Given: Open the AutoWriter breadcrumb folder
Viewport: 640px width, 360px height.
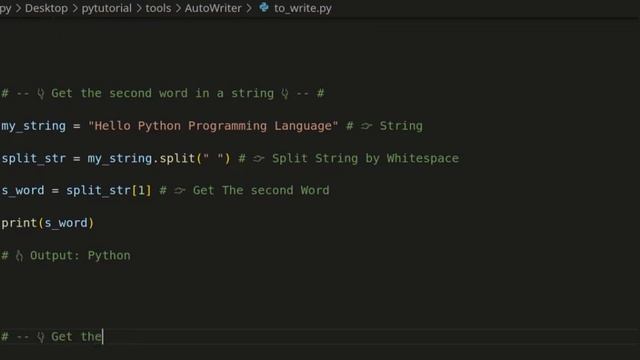Looking at the screenshot, I should 213,8.
